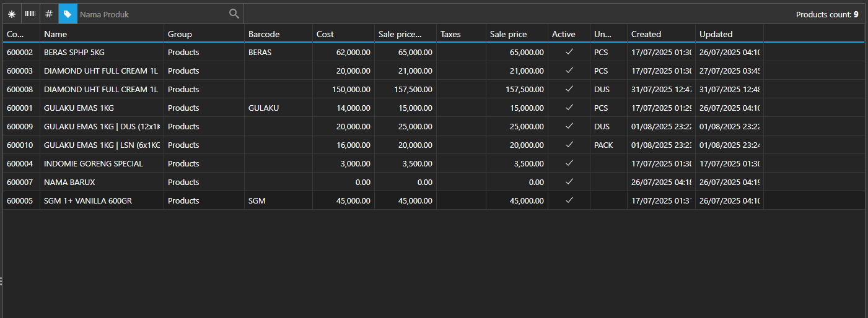Select product code 600008 row
Image resolution: width=868 pixels, height=318 pixels.
21,89
